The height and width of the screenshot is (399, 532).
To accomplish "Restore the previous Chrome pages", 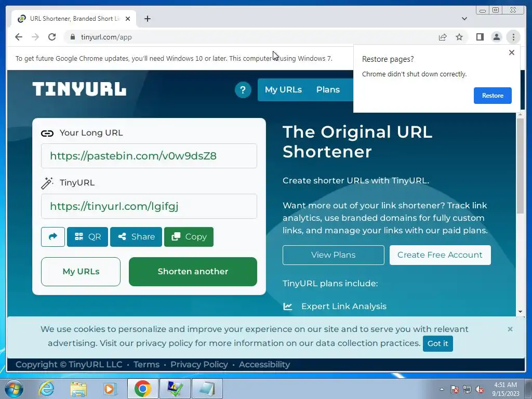I will coord(493,96).
